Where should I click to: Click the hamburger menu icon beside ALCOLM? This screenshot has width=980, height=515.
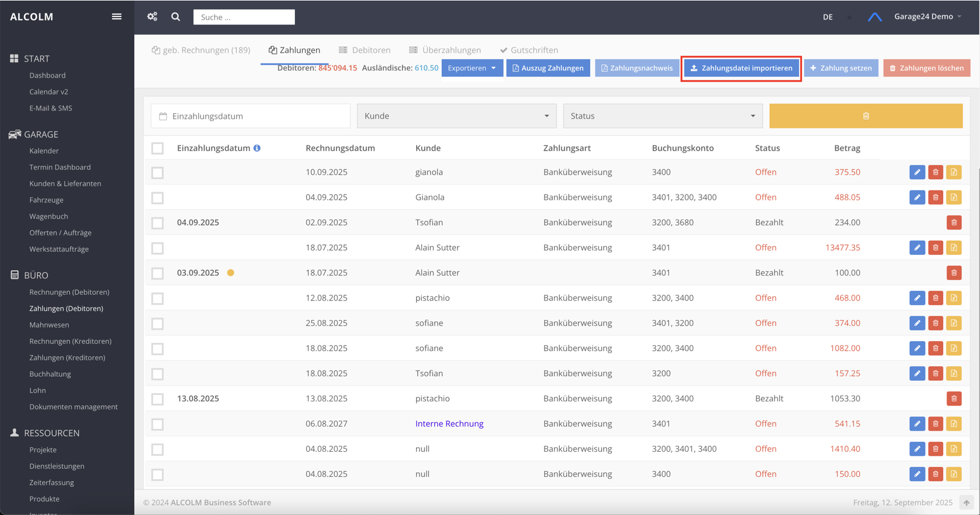click(x=117, y=16)
